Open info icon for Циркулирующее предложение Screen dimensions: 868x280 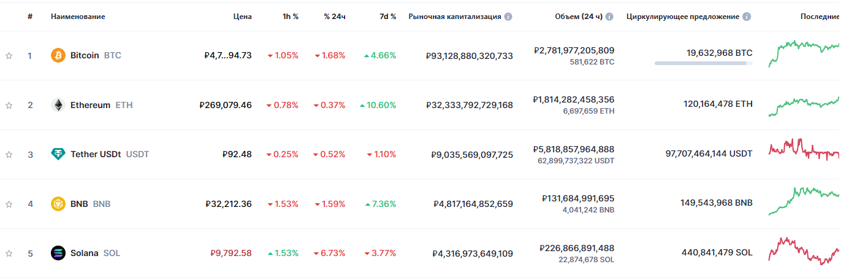click(x=747, y=17)
